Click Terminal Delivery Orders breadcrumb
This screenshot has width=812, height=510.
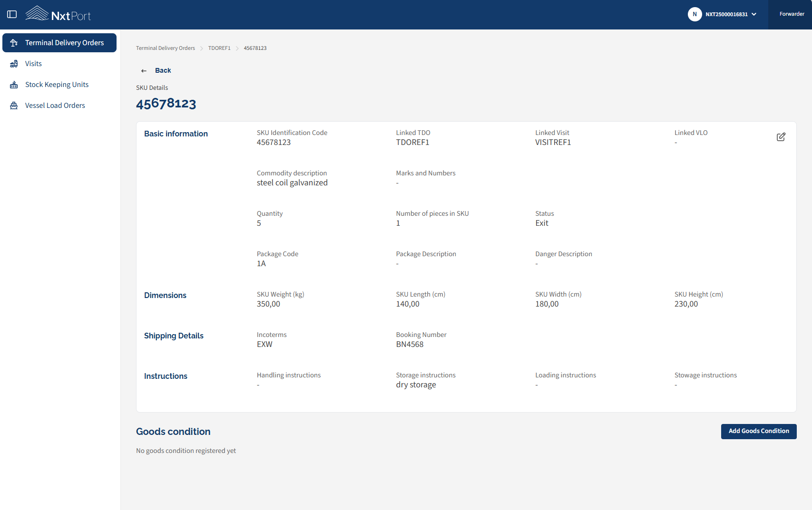pyautogui.click(x=166, y=48)
